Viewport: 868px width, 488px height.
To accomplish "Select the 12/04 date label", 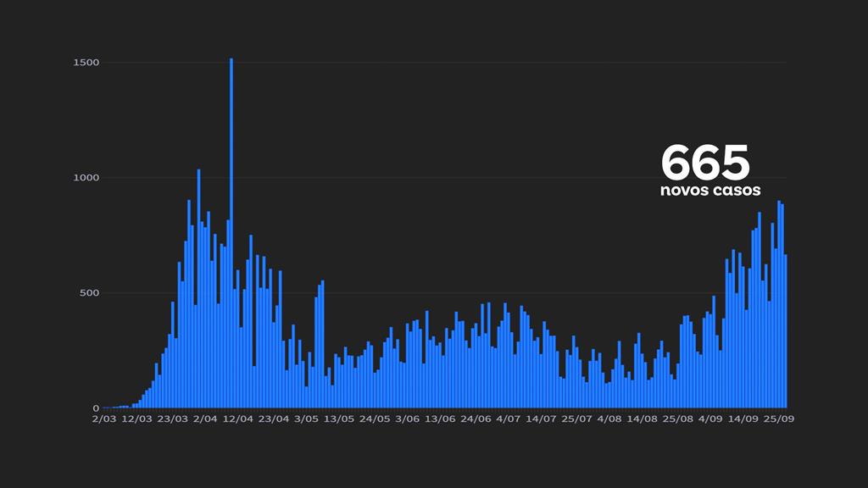I will [239, 419].
